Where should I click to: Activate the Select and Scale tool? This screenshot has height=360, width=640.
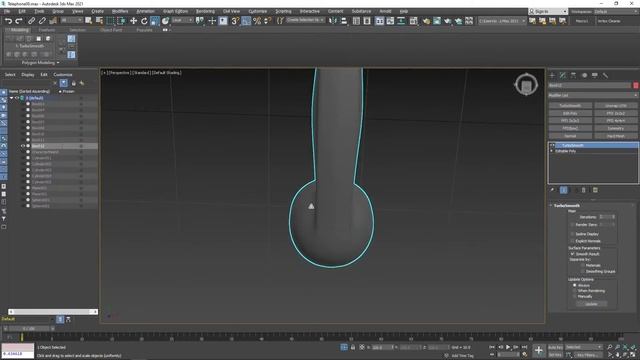[155, 21]
